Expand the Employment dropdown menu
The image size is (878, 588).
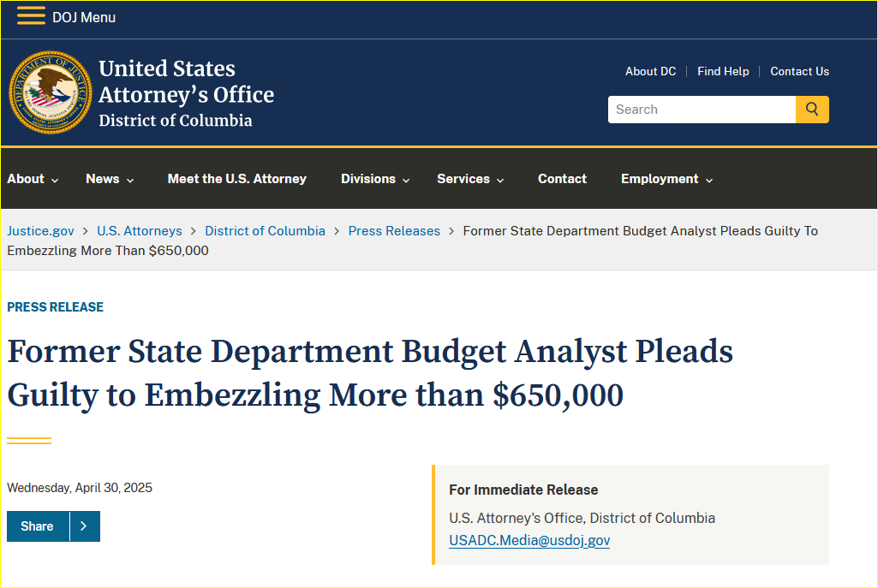666,179
